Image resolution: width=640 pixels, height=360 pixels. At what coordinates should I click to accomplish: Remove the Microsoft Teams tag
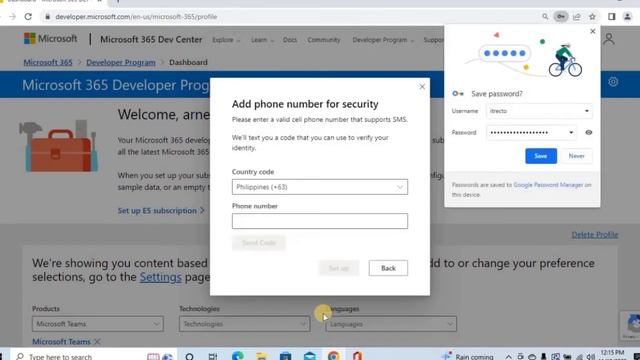pos(97,341)
